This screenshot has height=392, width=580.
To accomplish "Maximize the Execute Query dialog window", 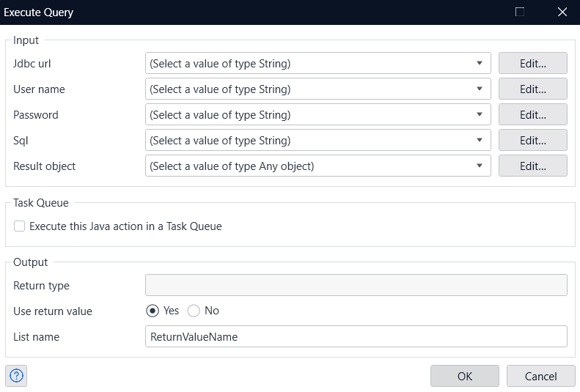I will tap(520, 12).
